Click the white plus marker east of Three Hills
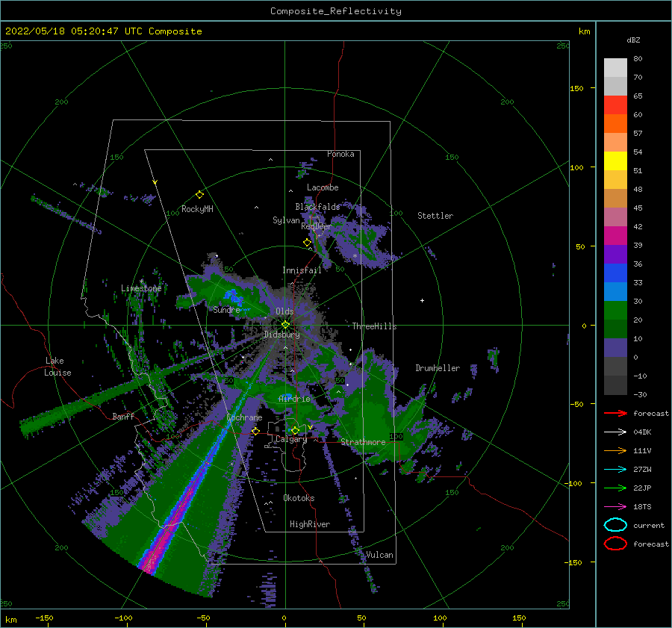Viewport: 672px width, 628px height. click(422, 300)
